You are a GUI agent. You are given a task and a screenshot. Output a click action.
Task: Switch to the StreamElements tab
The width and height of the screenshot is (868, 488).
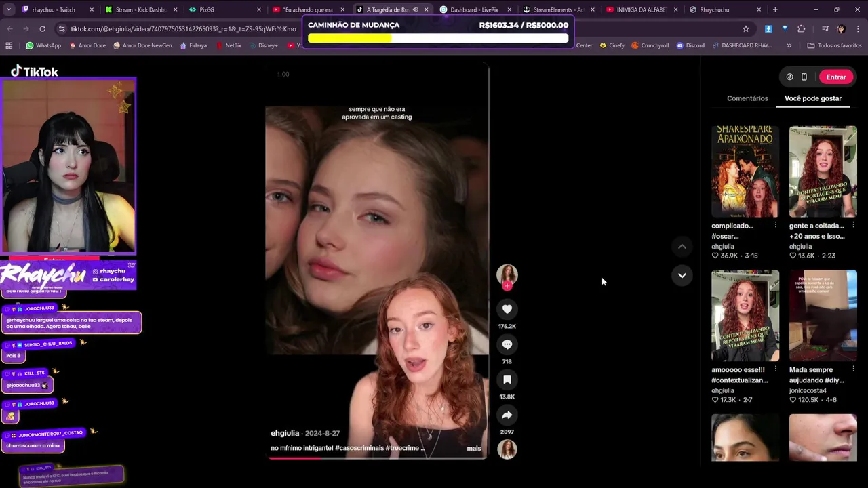click(557, 9)
